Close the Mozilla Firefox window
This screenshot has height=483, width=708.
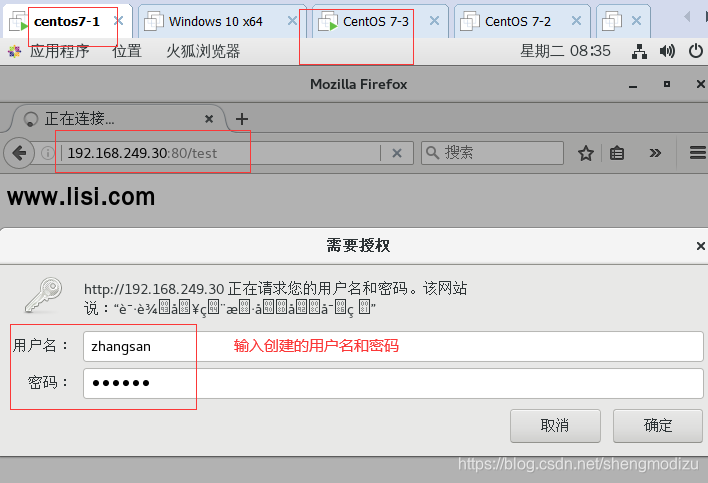700,84
